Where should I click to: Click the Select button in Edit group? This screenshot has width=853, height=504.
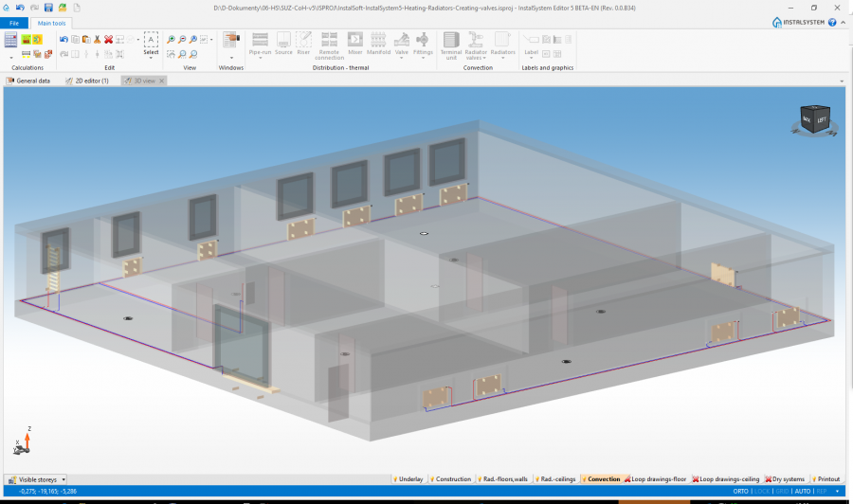[x=151, y=45]
